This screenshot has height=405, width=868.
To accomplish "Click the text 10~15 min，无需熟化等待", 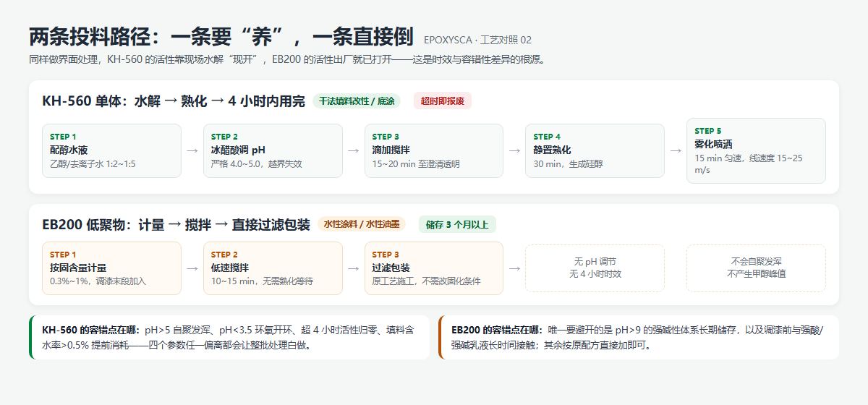I will point(262,281).
